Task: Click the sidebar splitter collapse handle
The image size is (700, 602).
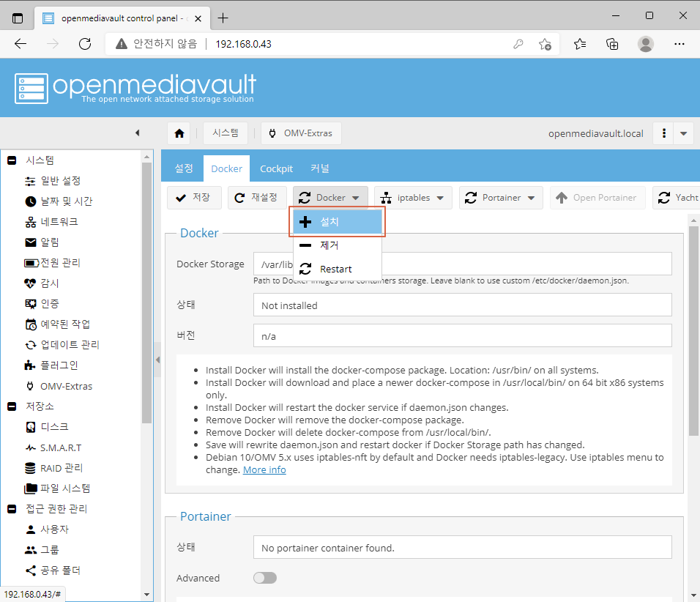Action: (157, 360)
